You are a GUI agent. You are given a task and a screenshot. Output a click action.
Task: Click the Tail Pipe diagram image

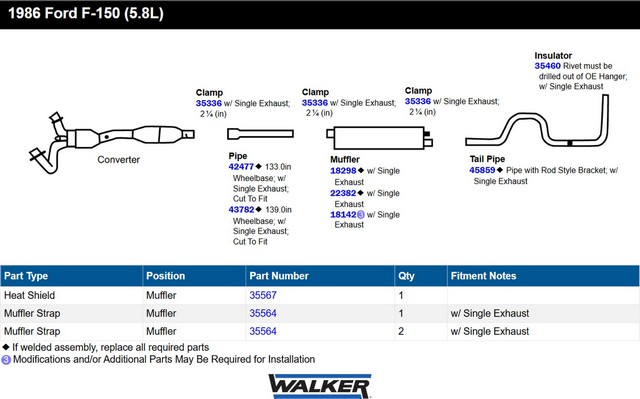pos(537,120)
